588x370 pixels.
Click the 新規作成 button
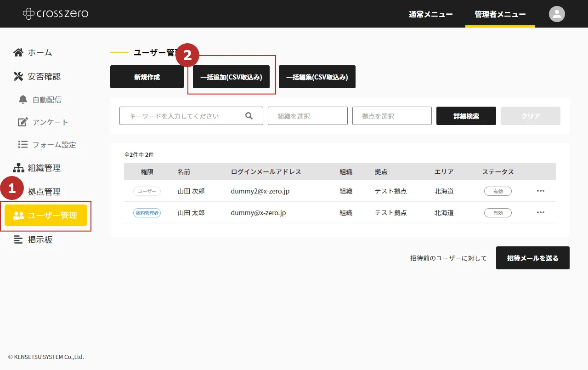(147, 77)
